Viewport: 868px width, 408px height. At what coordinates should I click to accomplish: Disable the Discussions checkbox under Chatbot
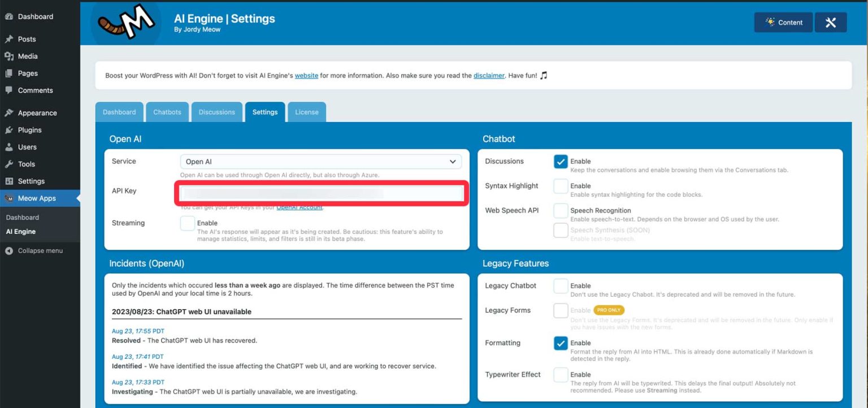[x=560, y=161]
